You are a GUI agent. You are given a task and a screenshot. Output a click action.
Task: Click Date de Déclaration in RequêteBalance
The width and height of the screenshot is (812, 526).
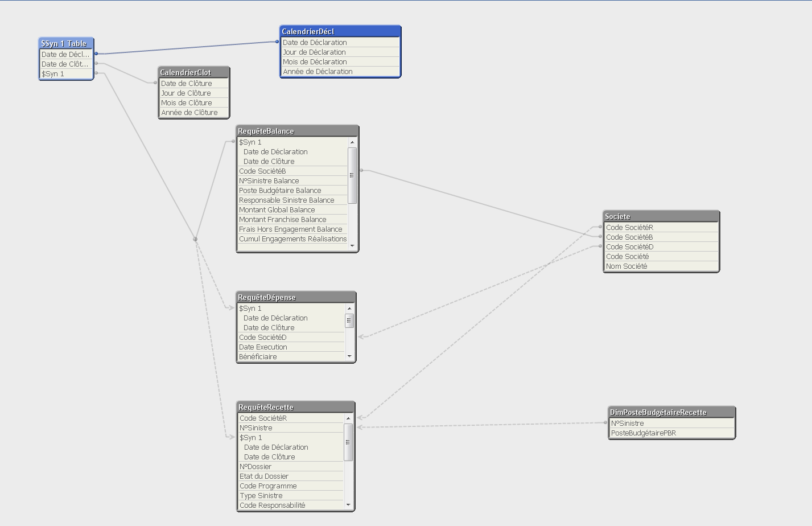pos(292,151)
